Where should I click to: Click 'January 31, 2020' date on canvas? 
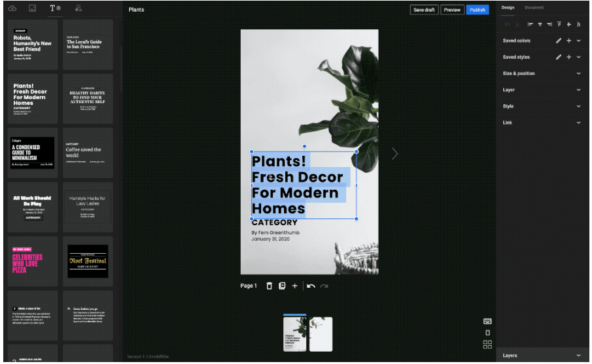coord(271,239)
